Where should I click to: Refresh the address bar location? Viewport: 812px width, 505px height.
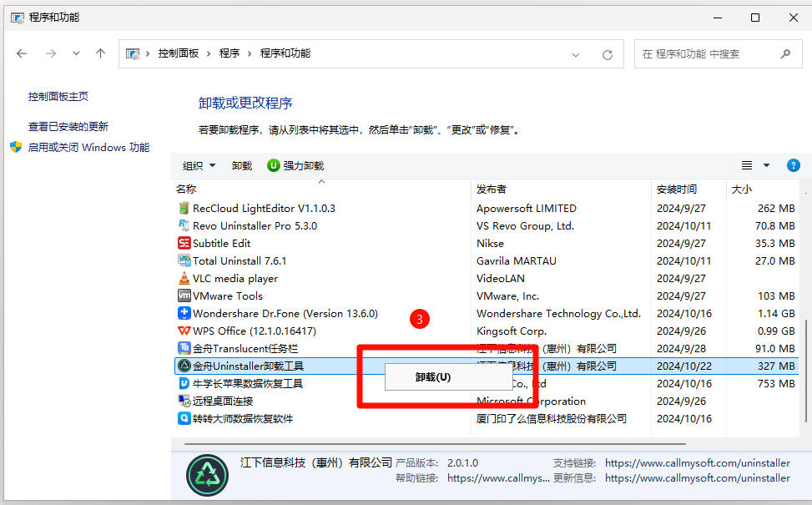(608, 54)
